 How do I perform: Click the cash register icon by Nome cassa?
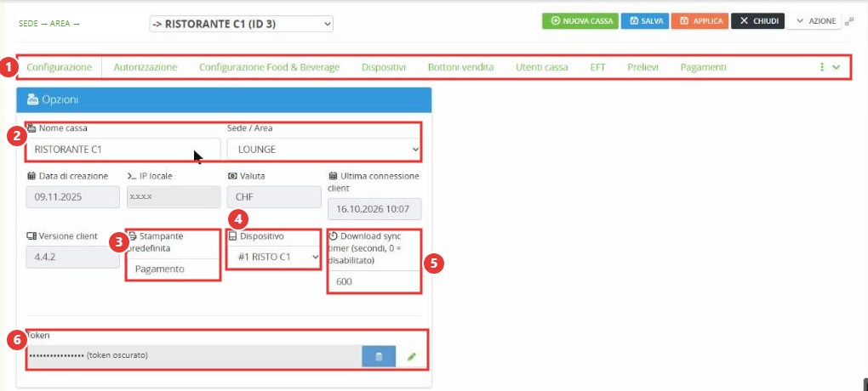(x=32, y=128)
